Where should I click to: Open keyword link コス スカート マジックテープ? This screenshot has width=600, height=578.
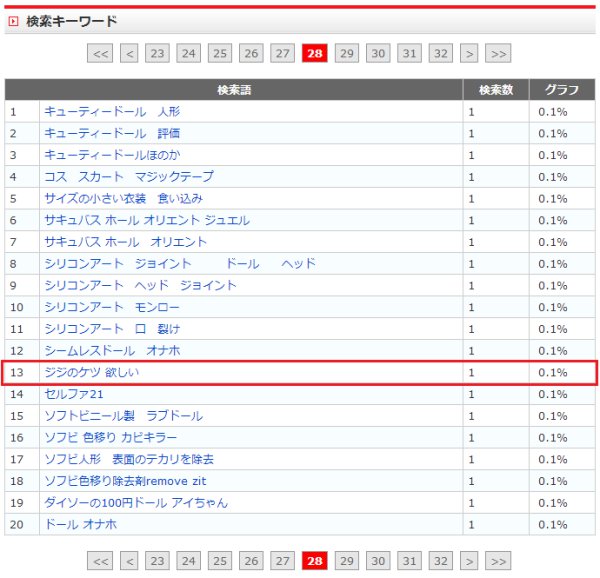click(129, 177)
